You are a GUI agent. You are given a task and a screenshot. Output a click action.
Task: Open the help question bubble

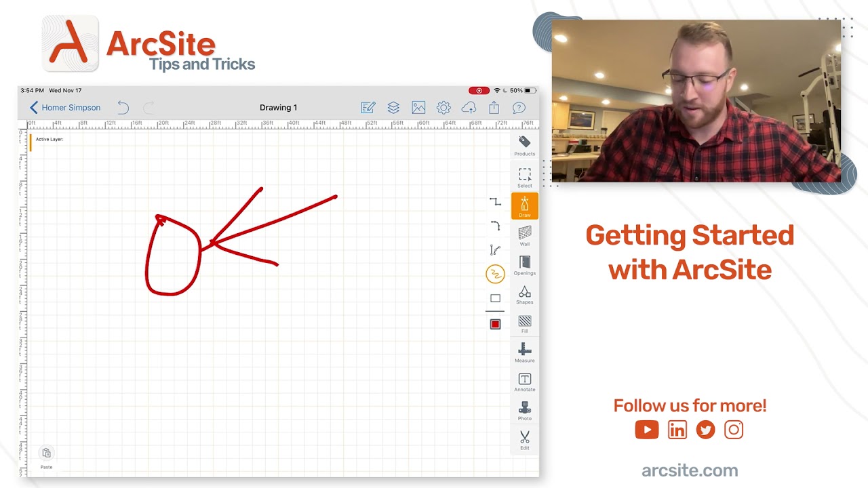[x=519, y=108]
